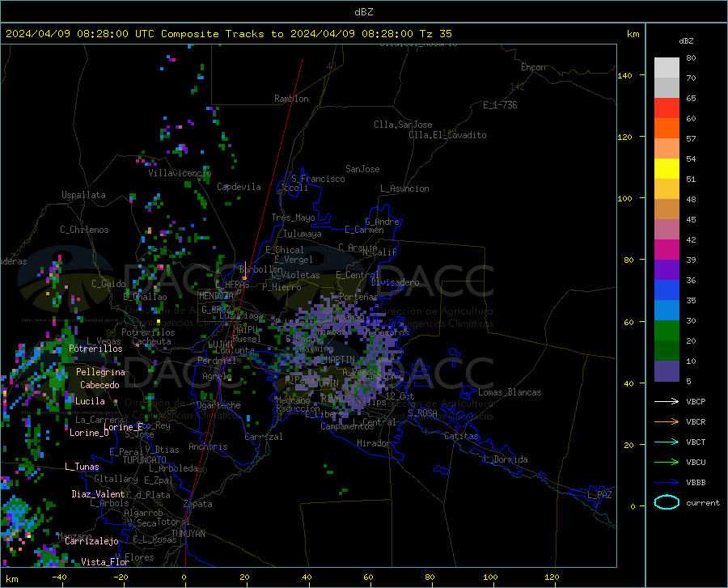Click the Diaz_Valent map label
Viewport: 728px width, 588px height.
pos(98,494)
